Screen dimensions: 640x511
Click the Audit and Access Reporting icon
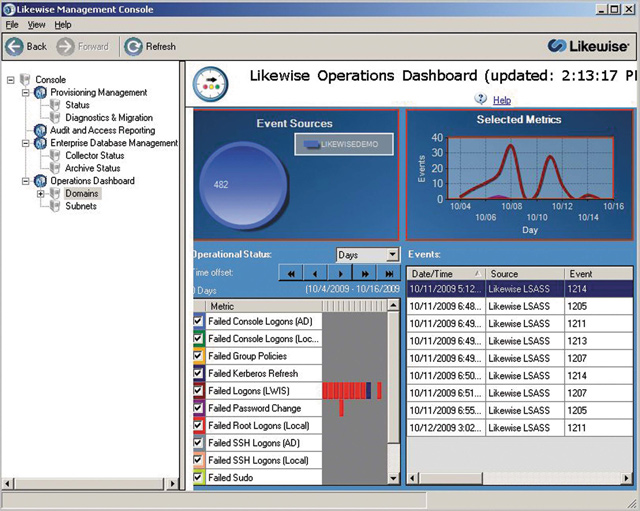pos(40,131)
